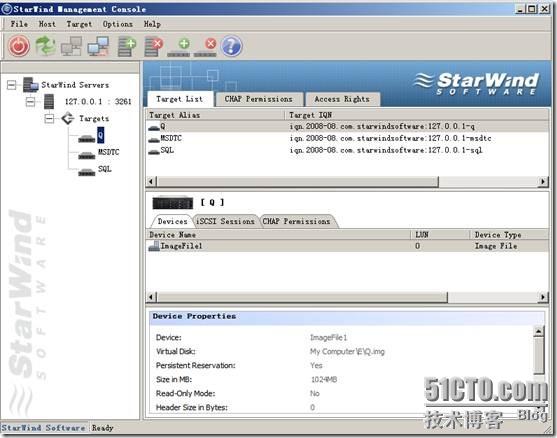The height and width of the screenshot is (438, 557).
Task: Select the MSDTC row in target list
Action: click(x=347, y=138)
